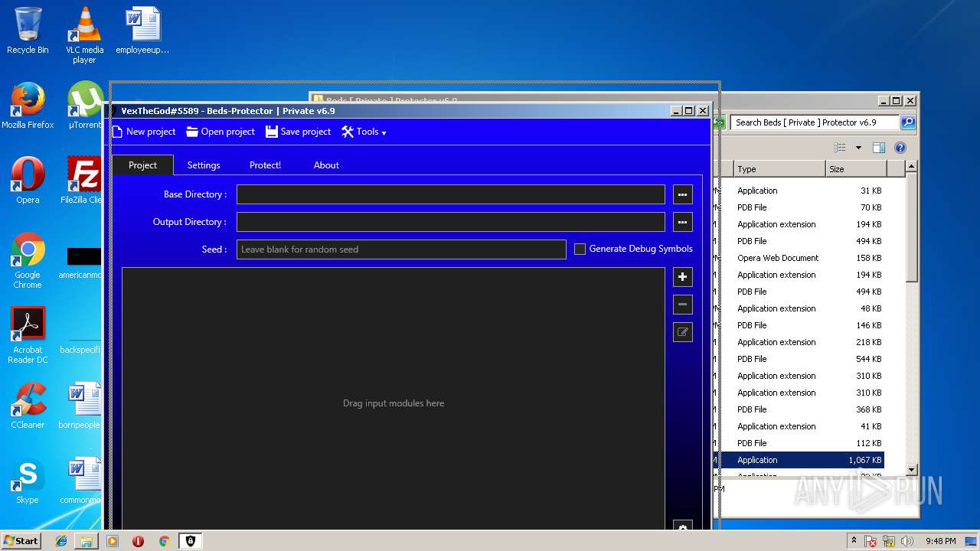The width and height of the screenshot is (980, 551).
Task: Click Chrome icon in taskbar
Action: pyautogui.click(x=164, y=541)
